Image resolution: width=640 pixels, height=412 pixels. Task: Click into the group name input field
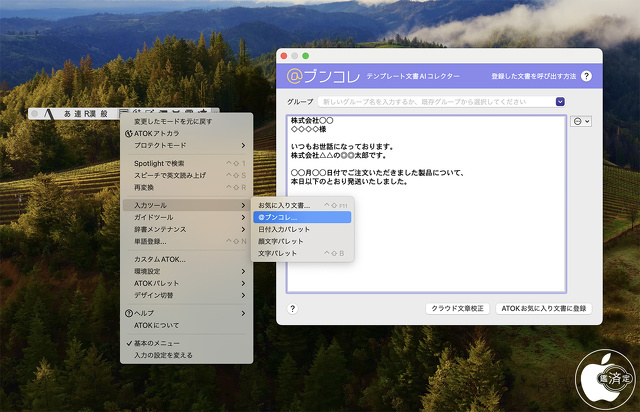[436, 101]
